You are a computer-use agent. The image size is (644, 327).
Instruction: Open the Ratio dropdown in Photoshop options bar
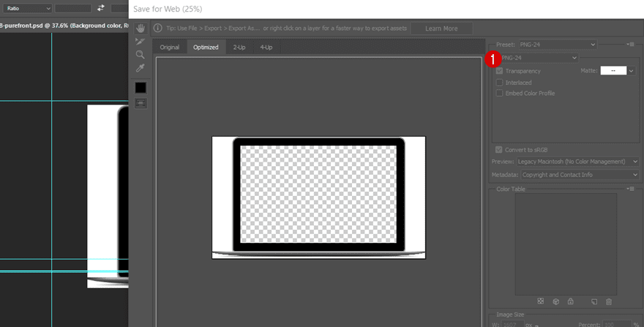coord(28,8)
